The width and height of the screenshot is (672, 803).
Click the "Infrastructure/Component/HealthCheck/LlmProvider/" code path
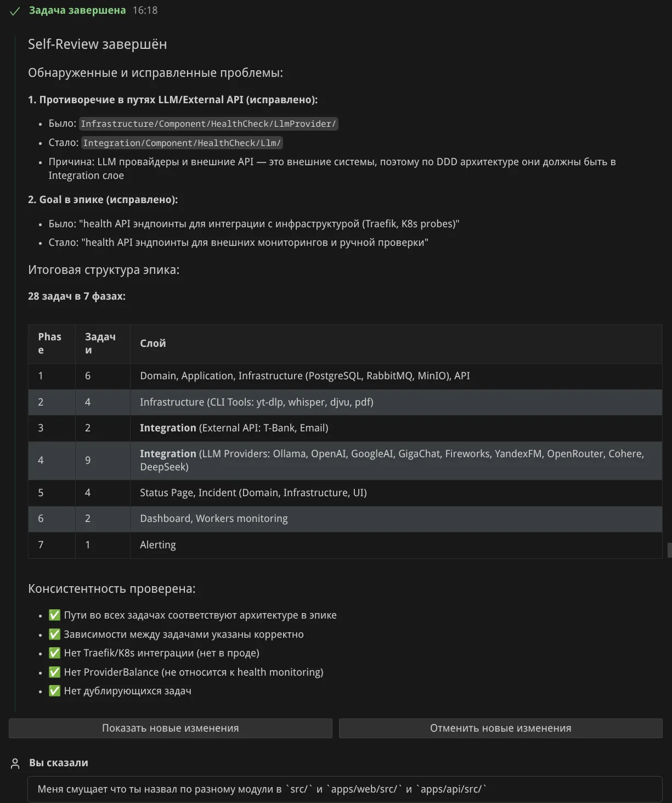(x=208, y=124)
